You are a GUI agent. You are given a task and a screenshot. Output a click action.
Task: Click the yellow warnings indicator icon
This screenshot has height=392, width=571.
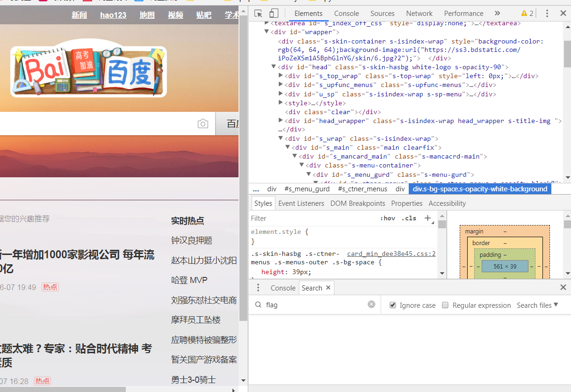click(524, 14)
